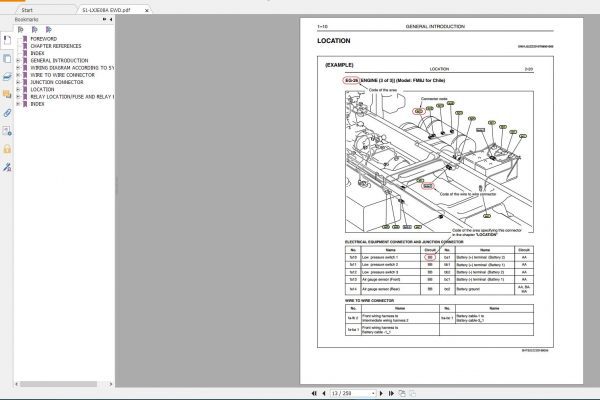Click the second bookmark toolbar icon

tap(35, 29)
